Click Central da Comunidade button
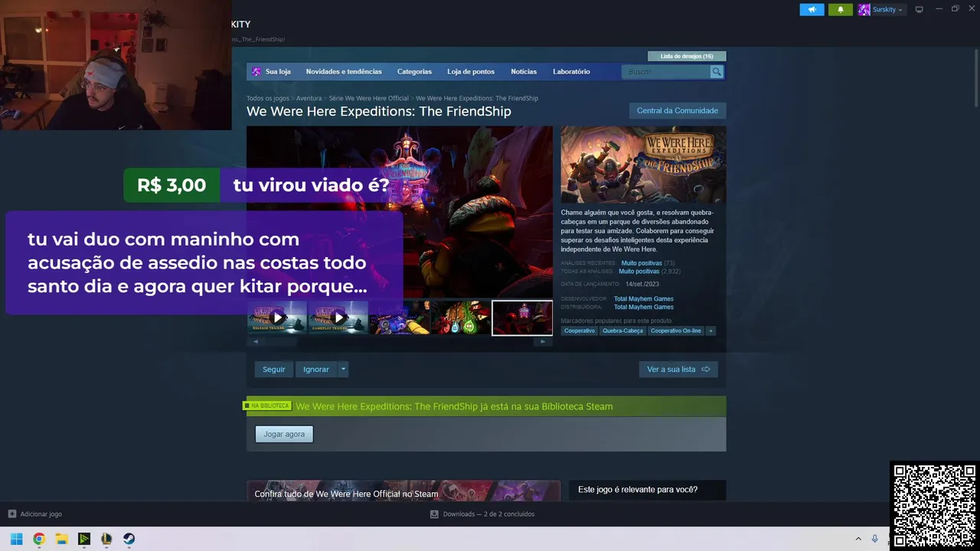The width and height of the screenshot is (980, 551). coord(678,110)
